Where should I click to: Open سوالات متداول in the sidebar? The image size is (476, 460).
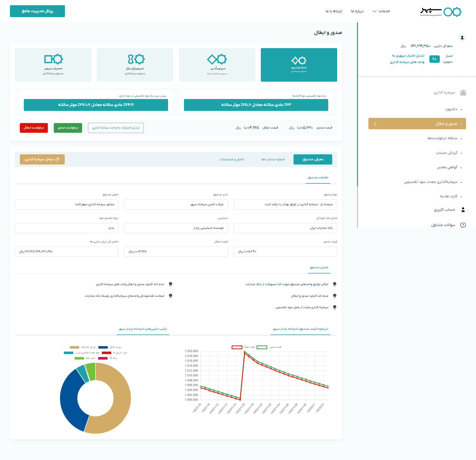coord(443,225)
